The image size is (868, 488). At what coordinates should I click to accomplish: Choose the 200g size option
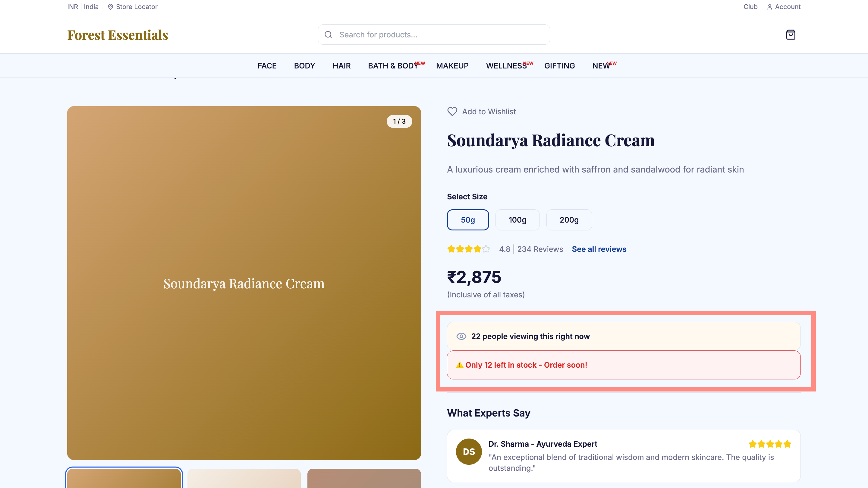click(569, 220)
